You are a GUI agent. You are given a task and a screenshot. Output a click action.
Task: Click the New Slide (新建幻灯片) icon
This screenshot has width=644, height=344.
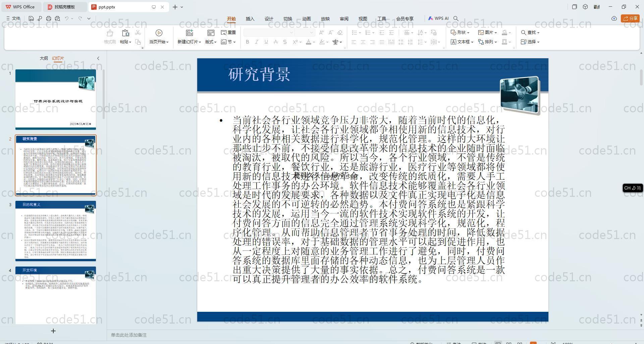(190, 33)
